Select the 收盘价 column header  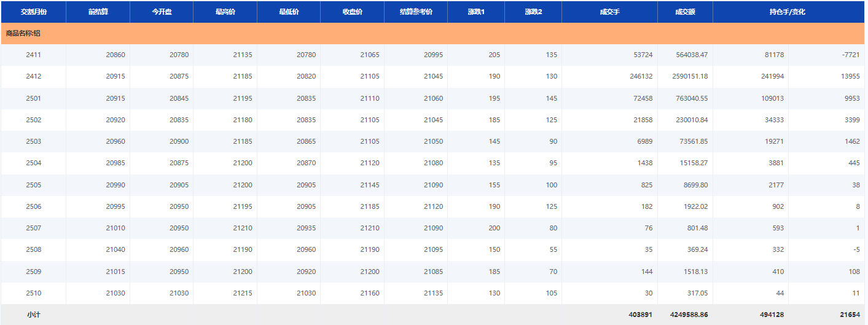(x=352, y=12)
